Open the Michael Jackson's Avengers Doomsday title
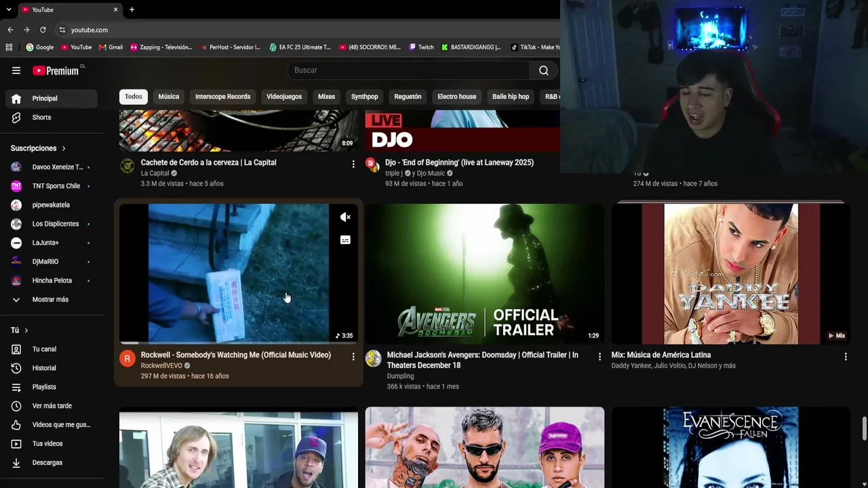The height and width of the screenshot is (488, 868). pos(483,360)
